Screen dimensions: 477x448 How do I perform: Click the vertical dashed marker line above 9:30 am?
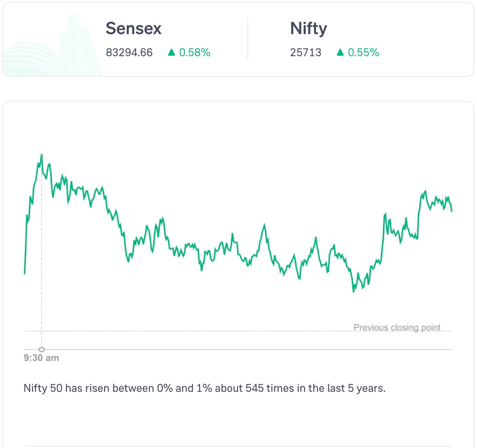(42, 267)
